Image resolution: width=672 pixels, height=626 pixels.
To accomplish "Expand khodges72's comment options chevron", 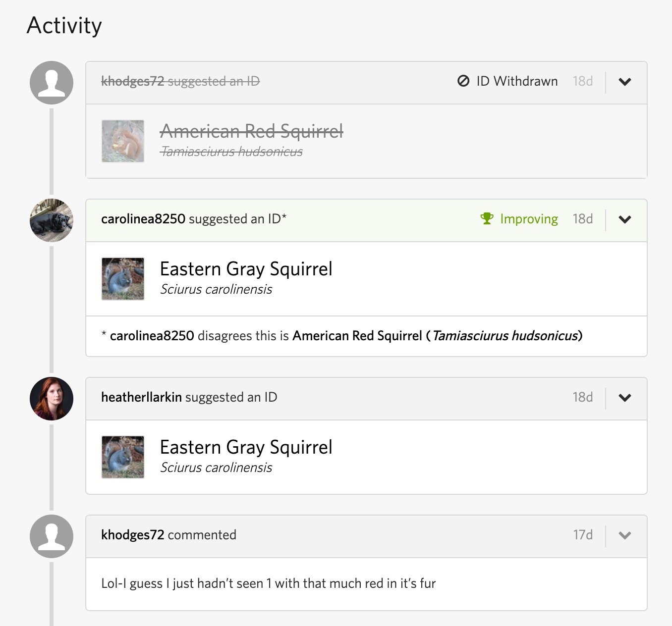I will click(x=625, y=535).
